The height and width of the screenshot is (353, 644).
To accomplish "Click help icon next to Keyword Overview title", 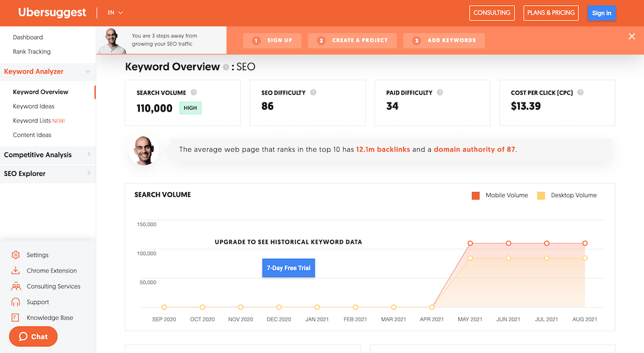I will coord(226,67).
